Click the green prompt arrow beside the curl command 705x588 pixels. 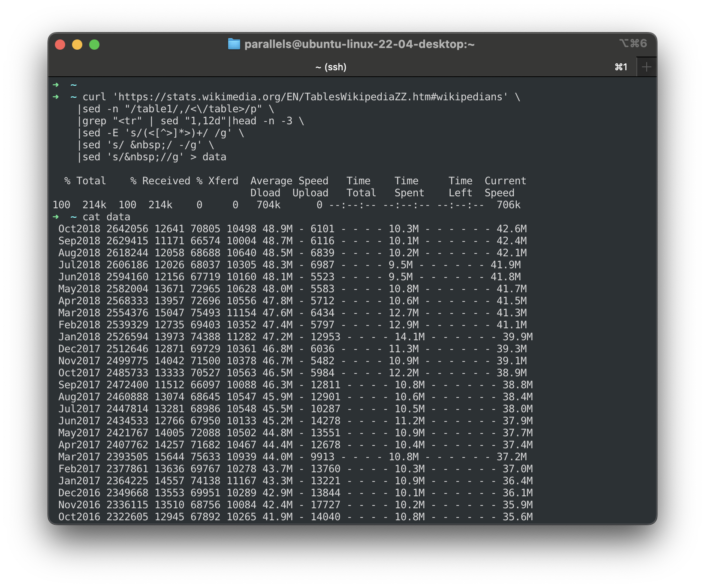(56, 97)
